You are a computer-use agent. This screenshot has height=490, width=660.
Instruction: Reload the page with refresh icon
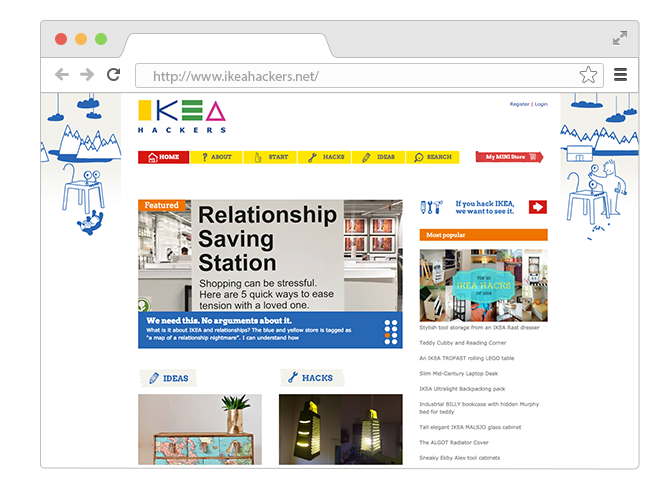pyautogui.click(x=113, y=75)
